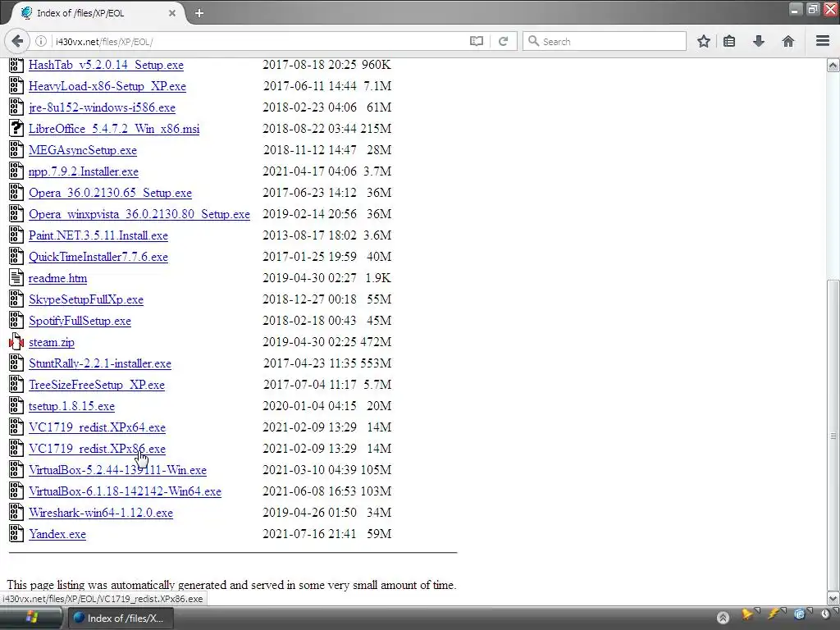Click the MEGAsyncSetup.exe link
This screenshot has width=840, height=630.
[x=83, y=150]
